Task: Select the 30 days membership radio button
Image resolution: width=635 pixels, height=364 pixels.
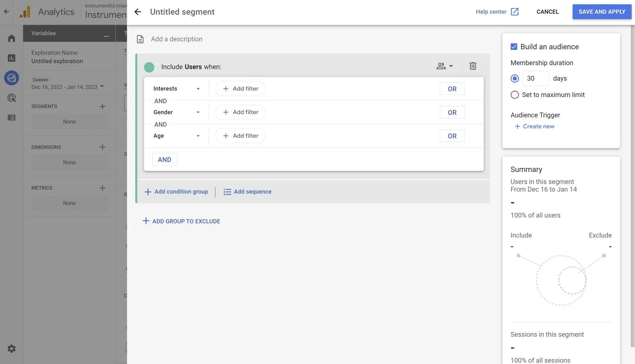Action: [514, 78]
